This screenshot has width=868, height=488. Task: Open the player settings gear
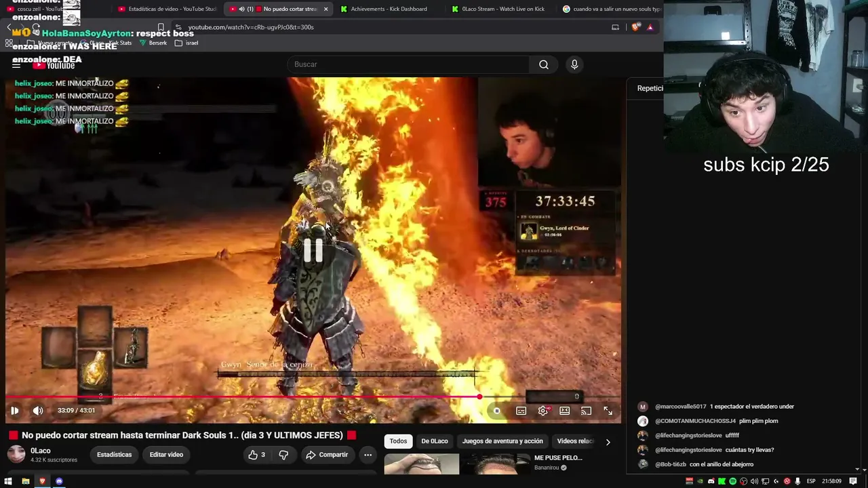(542, 411)
